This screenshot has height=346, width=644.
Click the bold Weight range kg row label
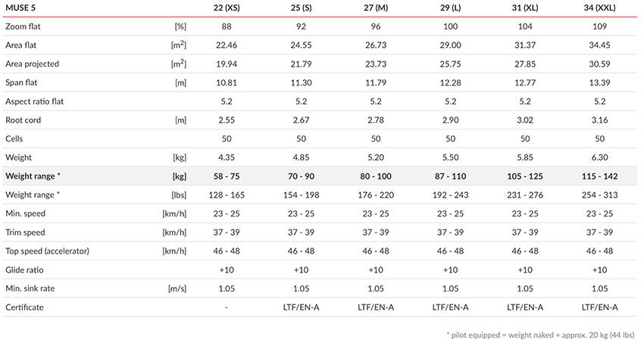point(33,176)
